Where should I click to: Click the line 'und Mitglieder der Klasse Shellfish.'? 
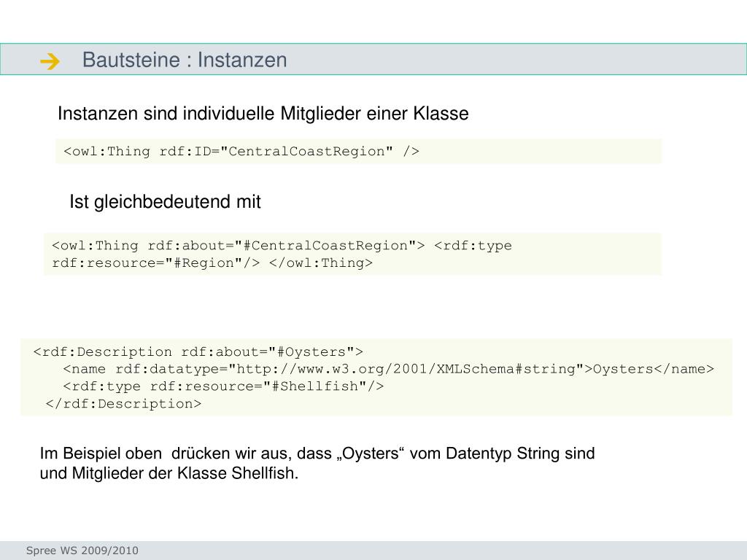pyautogui.click(x=169, y=473)
